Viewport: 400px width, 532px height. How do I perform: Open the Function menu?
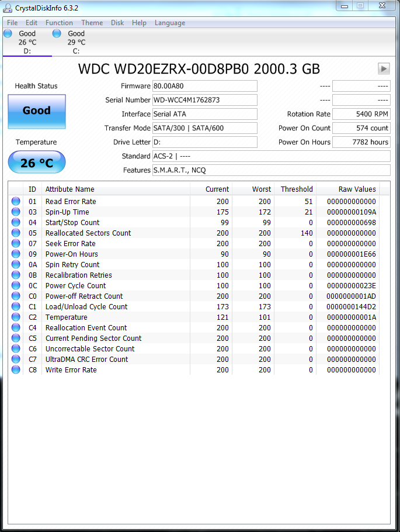[x=59, y=23]
